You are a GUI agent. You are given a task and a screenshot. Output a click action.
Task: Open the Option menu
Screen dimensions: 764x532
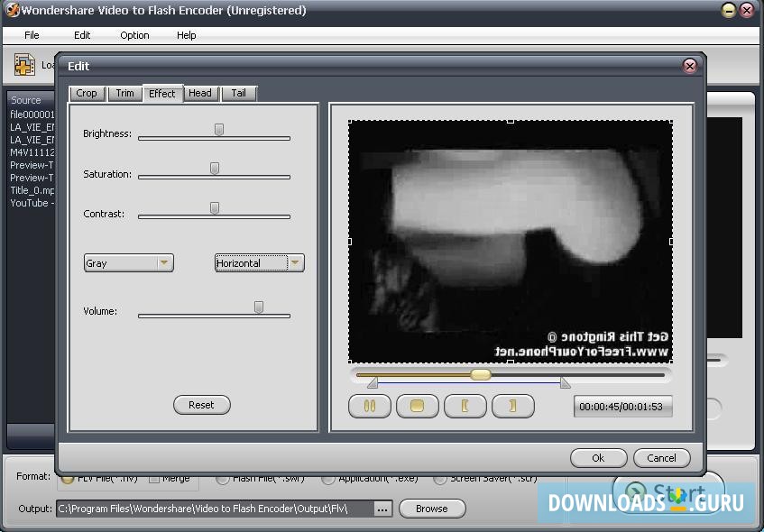133,35
